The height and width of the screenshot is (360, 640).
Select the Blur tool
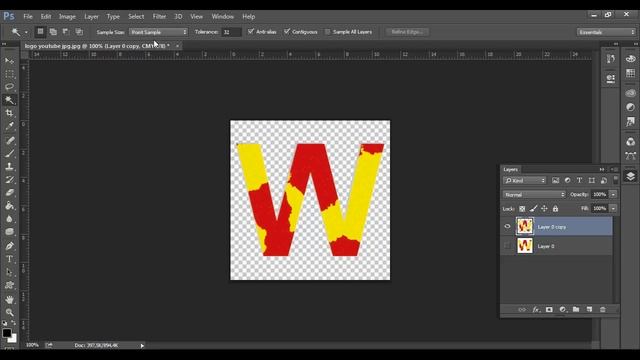point(9,219)
